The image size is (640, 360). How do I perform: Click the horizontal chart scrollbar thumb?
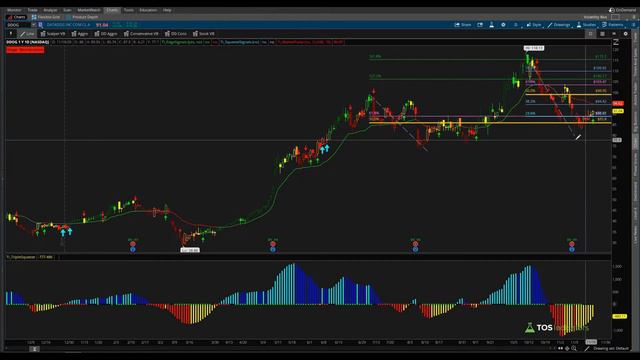tap(35, 349)
